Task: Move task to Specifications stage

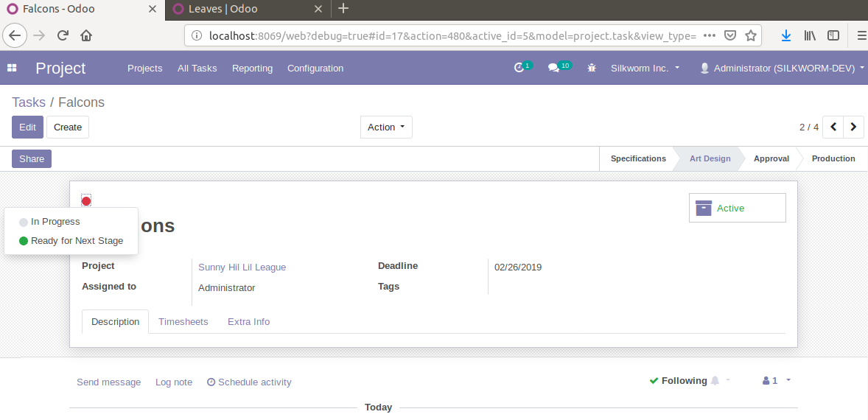Action: (638, 159)
